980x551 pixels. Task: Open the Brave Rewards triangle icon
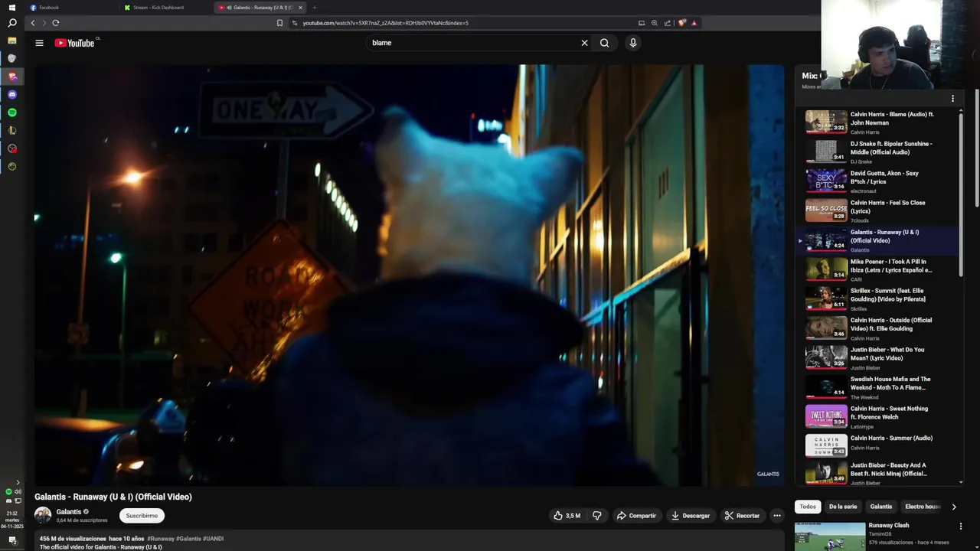[x=694, y=23]
